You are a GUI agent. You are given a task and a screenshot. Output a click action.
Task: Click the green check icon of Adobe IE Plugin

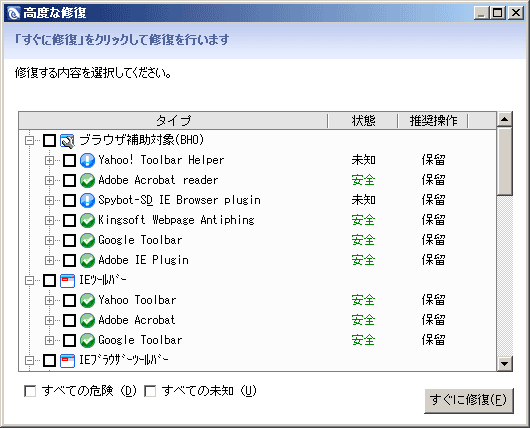[87, 260]
